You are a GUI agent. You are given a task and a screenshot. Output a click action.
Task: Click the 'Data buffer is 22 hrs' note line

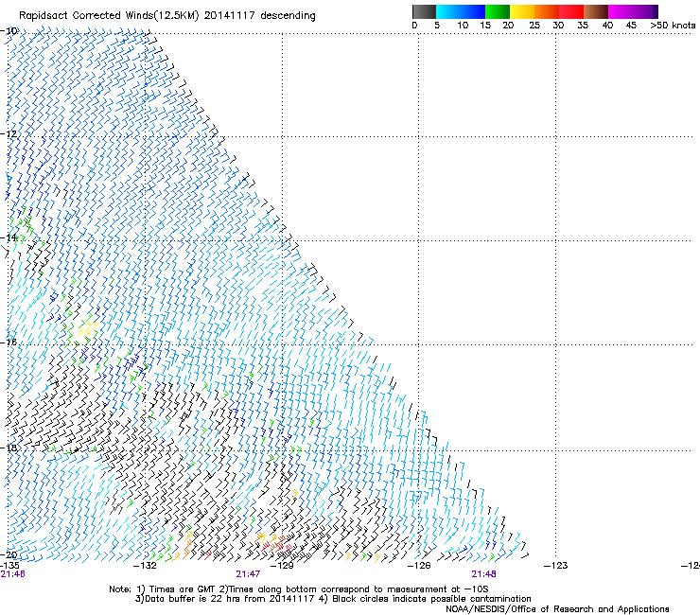click(x=333, y=599)
